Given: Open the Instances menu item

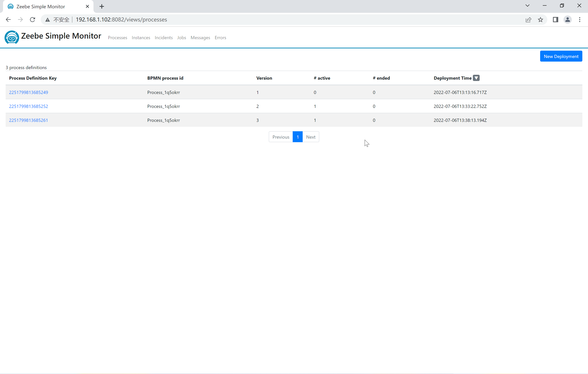Looking at the screenshot, I should [141, 38].
